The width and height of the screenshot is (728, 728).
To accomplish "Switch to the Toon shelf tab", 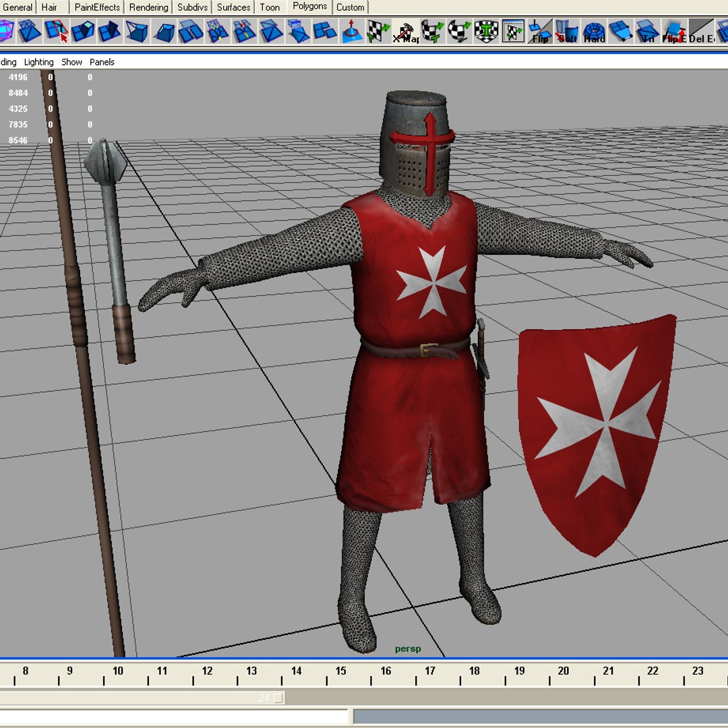I will pyautogui.click(x=270, y=7).
